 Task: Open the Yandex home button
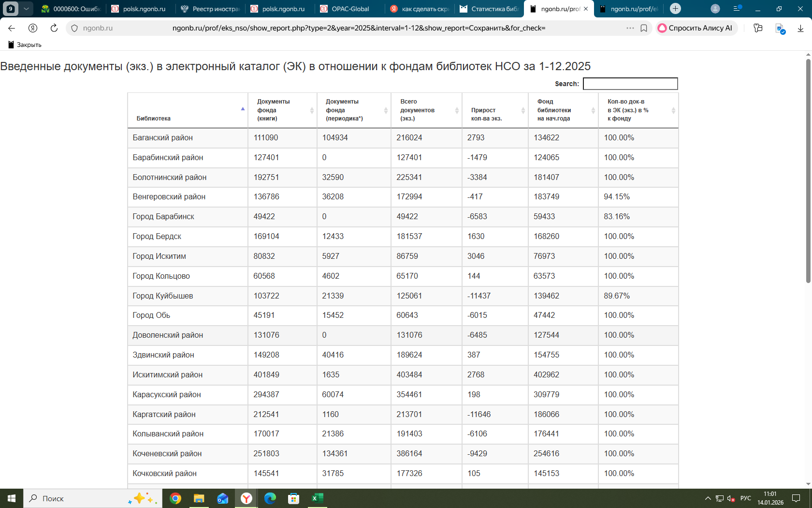33,28
